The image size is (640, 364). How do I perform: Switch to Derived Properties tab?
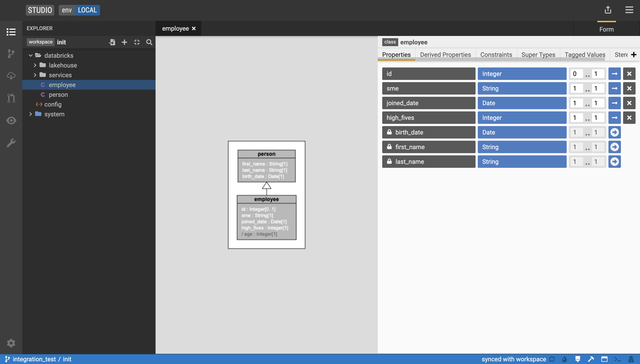(x=445, y=55)
